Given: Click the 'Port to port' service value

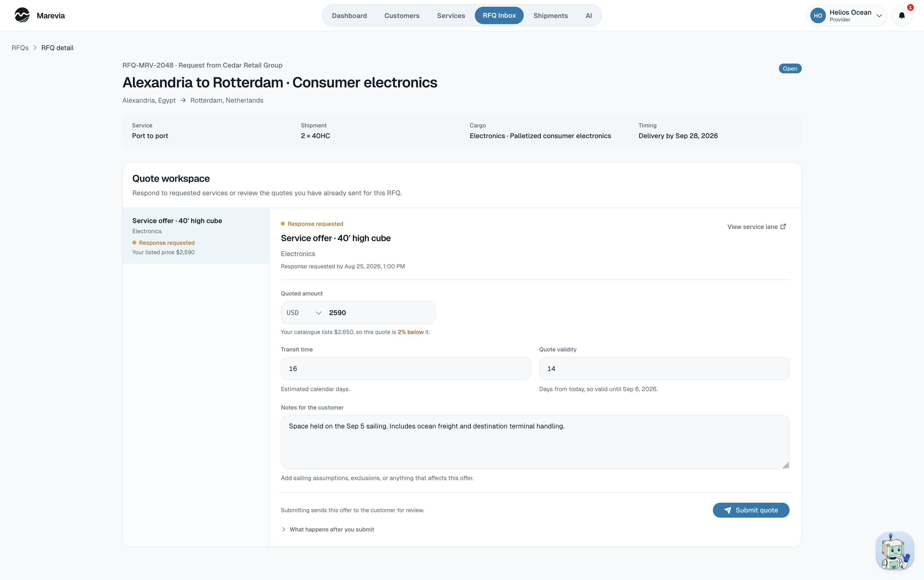Looking at the screenshot, I should (x=150, y=136).
